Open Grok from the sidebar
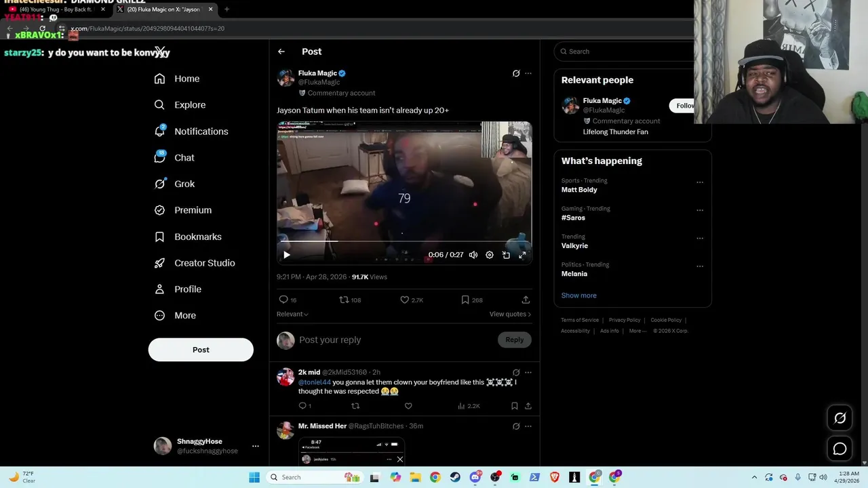The height and width of the screenshot is (488, 868). [174, 184]
